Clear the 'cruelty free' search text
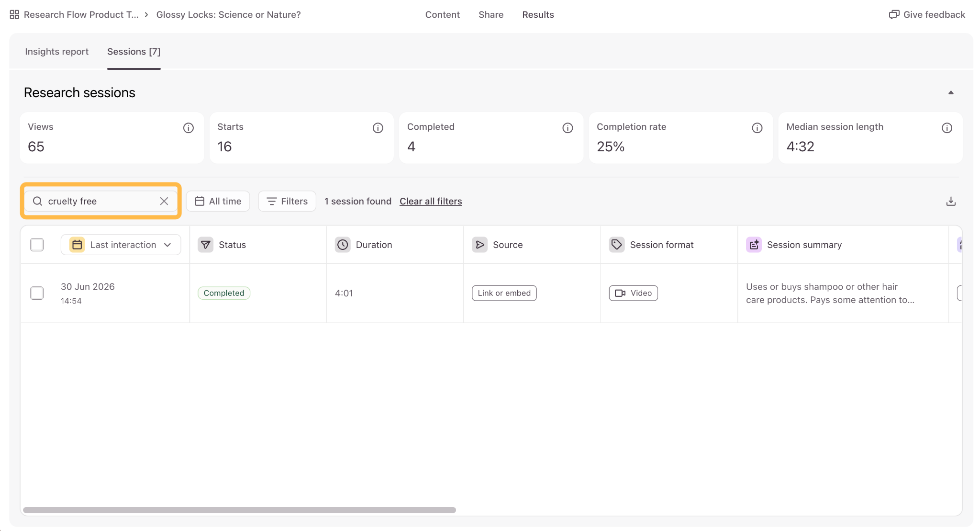 pyautogui.click(x=164, y=201)
